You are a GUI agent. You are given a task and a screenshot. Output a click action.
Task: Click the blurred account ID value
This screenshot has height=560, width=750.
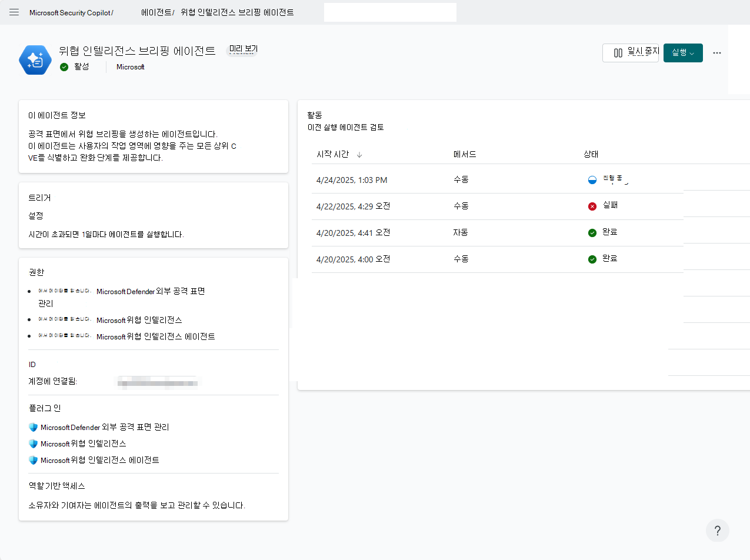157,382
